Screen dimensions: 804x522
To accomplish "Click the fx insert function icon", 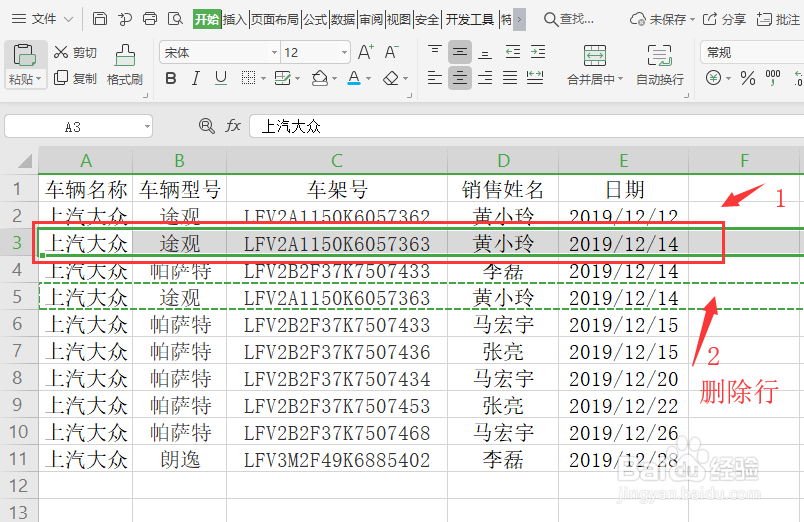I will [233, 126].
